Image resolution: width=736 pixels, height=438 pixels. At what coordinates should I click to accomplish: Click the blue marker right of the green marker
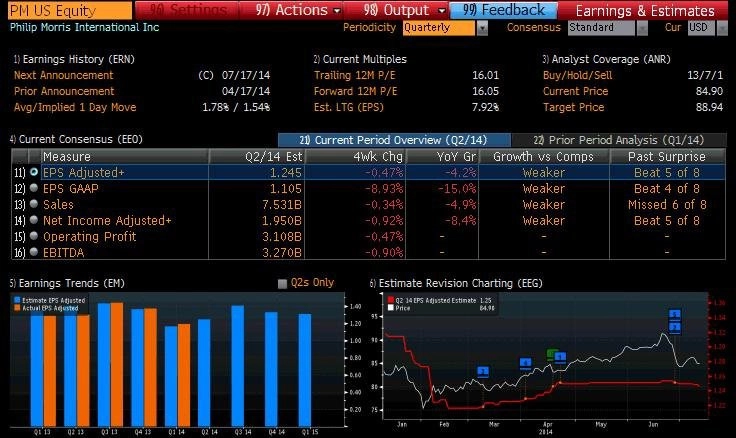coord(560,357)
